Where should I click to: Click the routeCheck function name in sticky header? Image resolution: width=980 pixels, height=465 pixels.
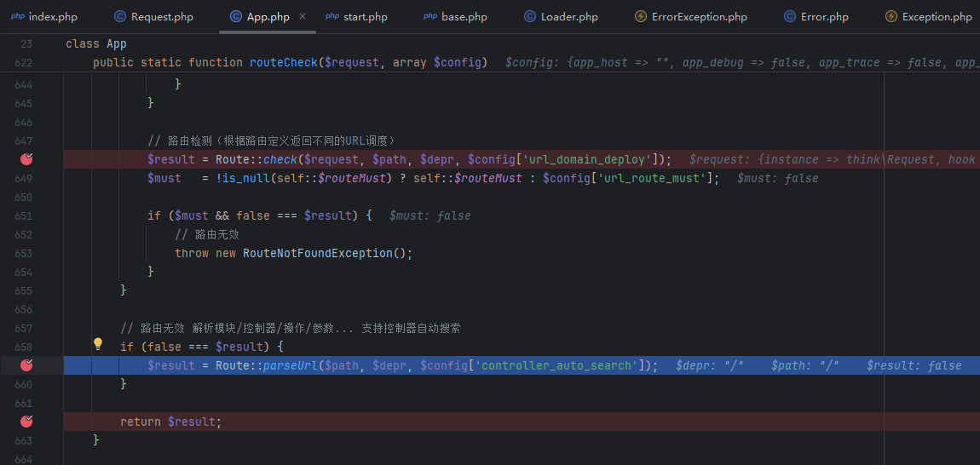point(284,62)
